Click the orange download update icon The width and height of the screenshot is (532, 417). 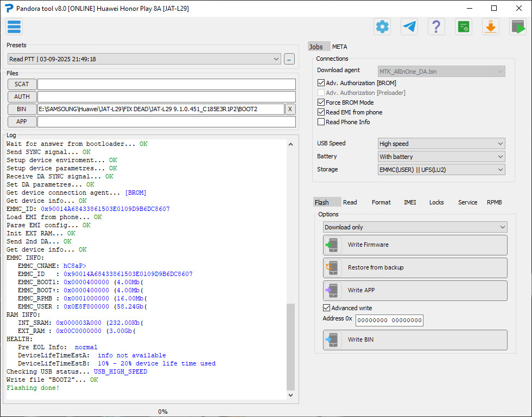491,27
